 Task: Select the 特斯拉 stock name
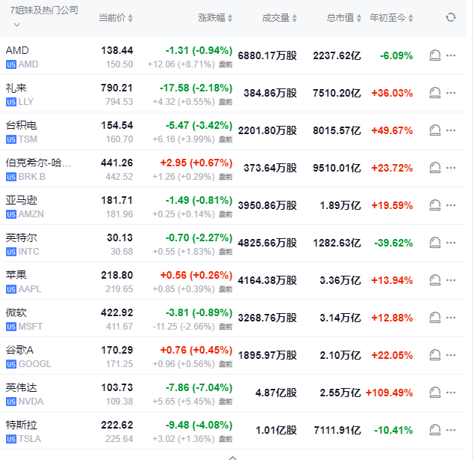(x=21, y=425)
